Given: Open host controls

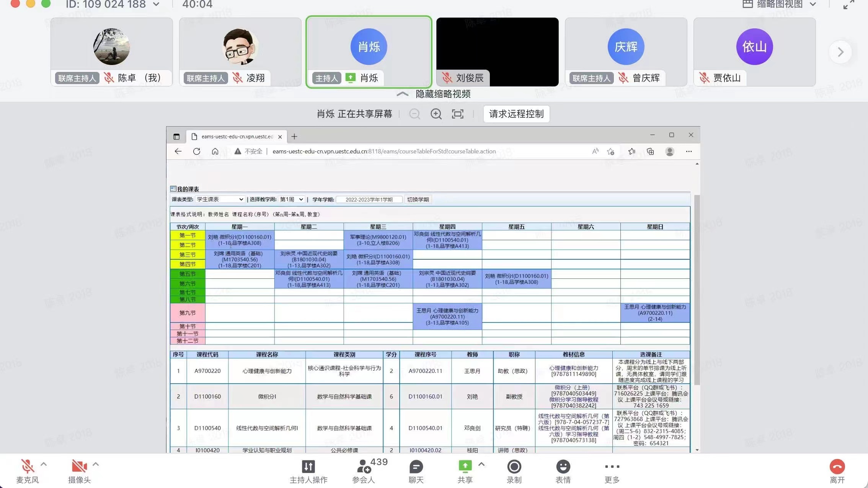Looking at the screenshot, I should coord(308,467).
